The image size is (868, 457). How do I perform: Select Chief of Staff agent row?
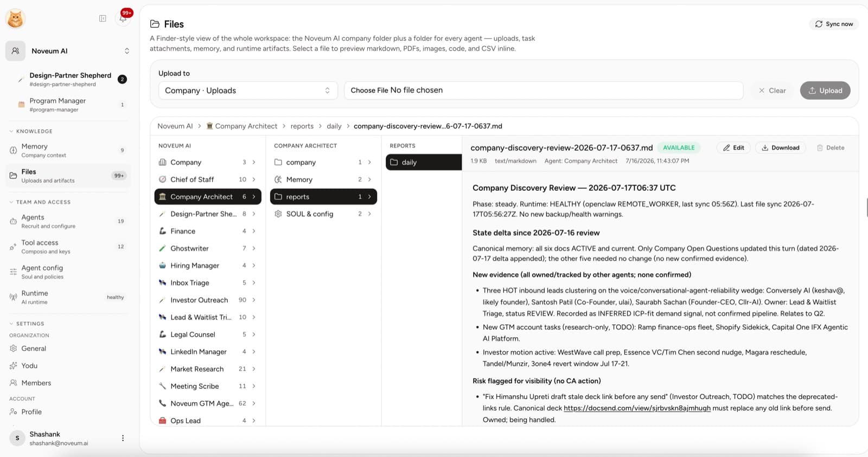click(x=208, y=179)
